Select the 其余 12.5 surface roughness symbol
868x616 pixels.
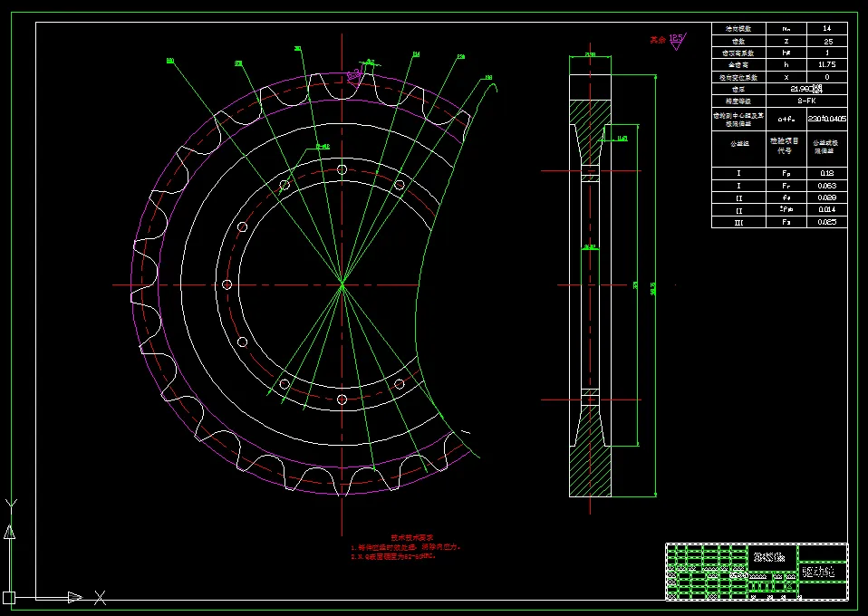[x=668, y=41]
